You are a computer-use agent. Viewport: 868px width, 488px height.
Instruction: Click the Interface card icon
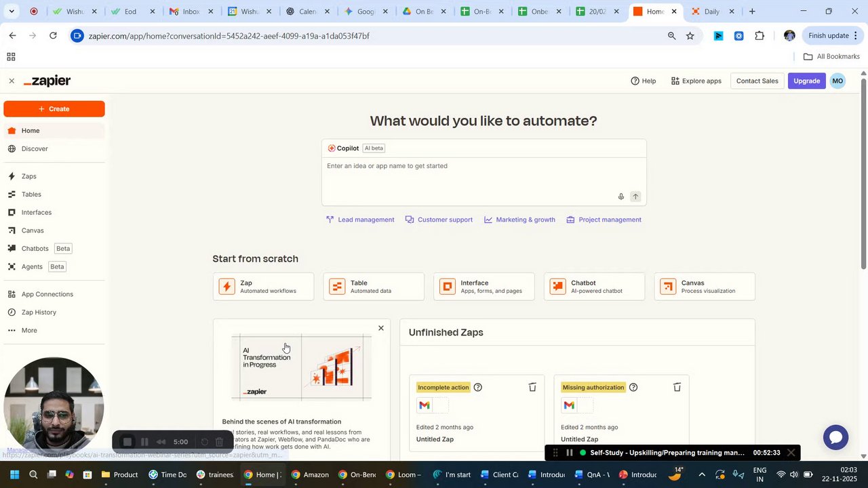[x=448, y=287]
